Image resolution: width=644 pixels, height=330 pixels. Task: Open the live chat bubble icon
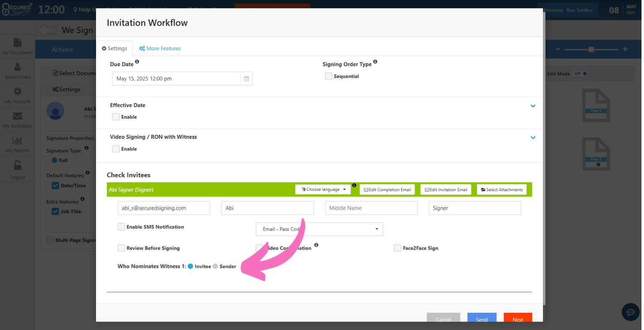(631, 312)
